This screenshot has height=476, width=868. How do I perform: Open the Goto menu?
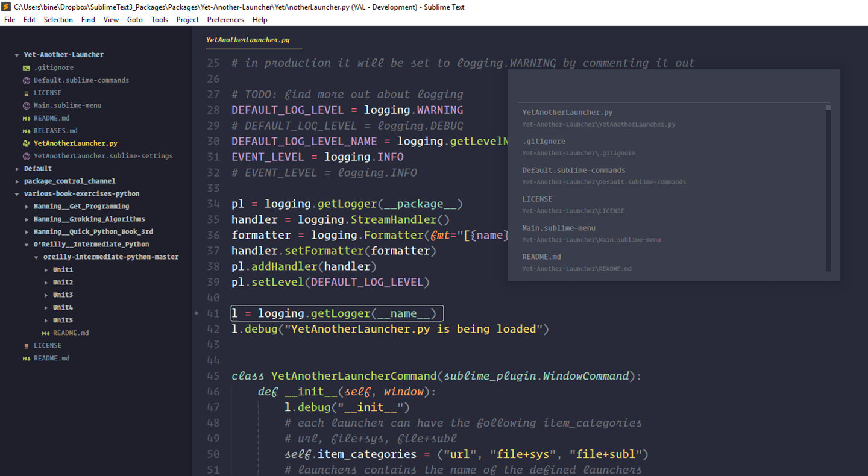pyautogui.click(x=134, y=20)
